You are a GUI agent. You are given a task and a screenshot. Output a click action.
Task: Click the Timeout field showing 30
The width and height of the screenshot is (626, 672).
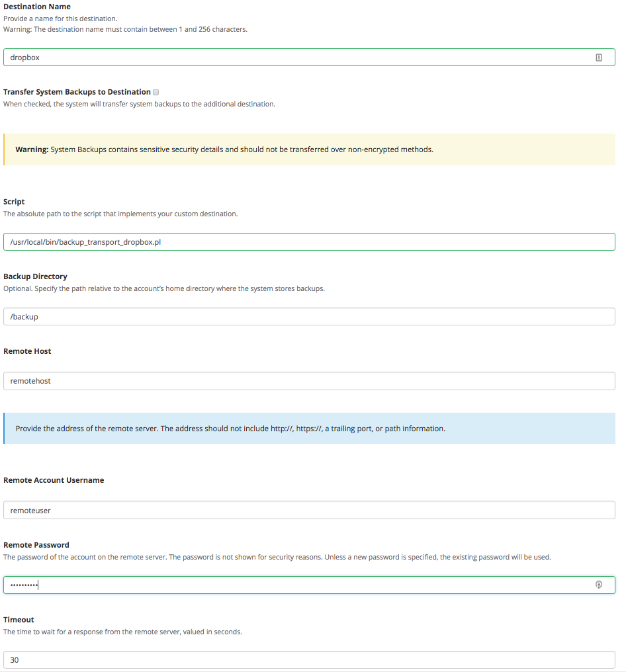(309, 660)
